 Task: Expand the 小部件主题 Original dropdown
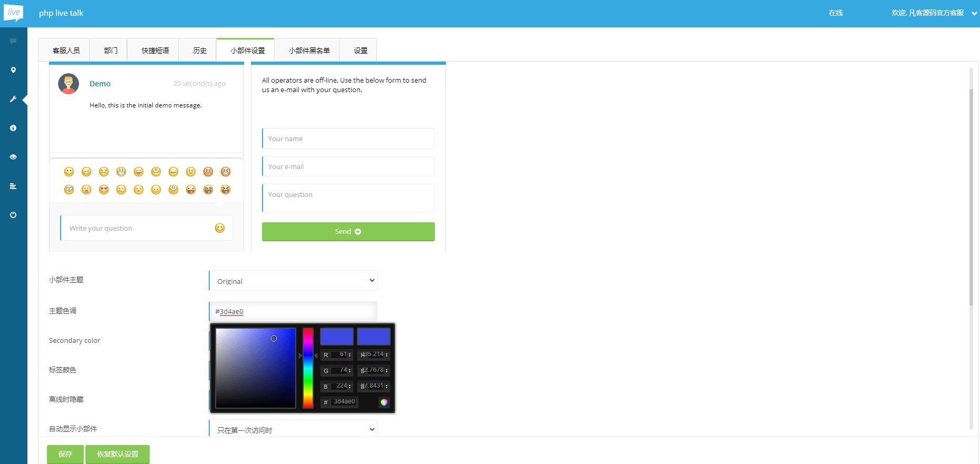click(293, 281)
